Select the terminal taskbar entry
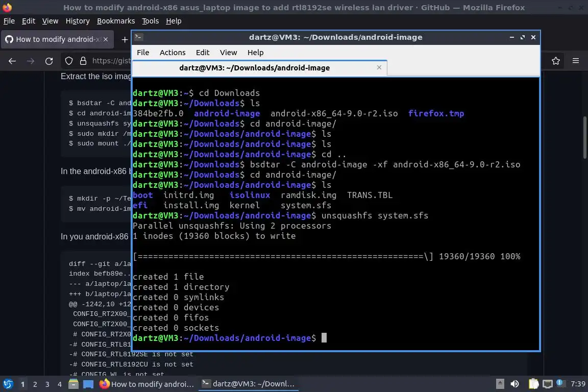The height and width of the screenshot is (392, 588). pyautogui.click(x=248, y=384)
